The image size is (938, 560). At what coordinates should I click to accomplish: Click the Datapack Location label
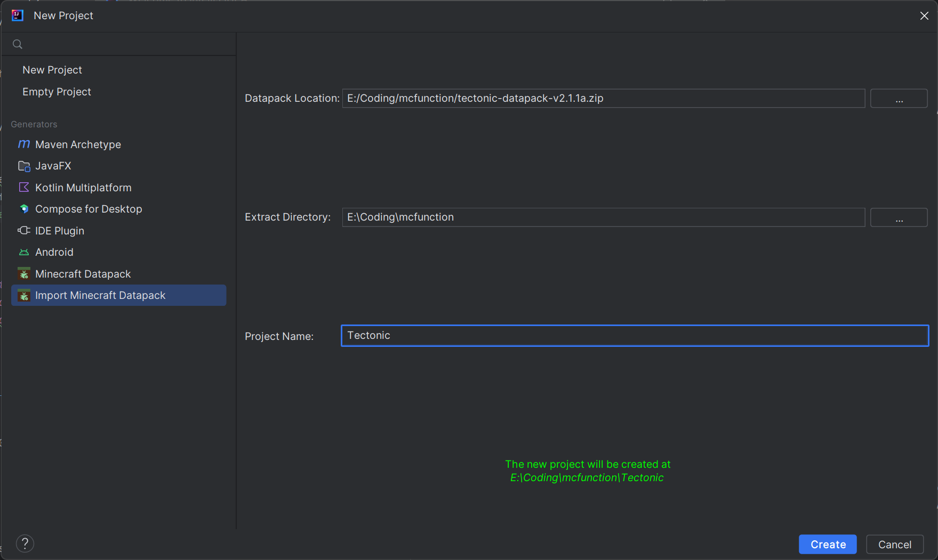click(x=292, y=99)
